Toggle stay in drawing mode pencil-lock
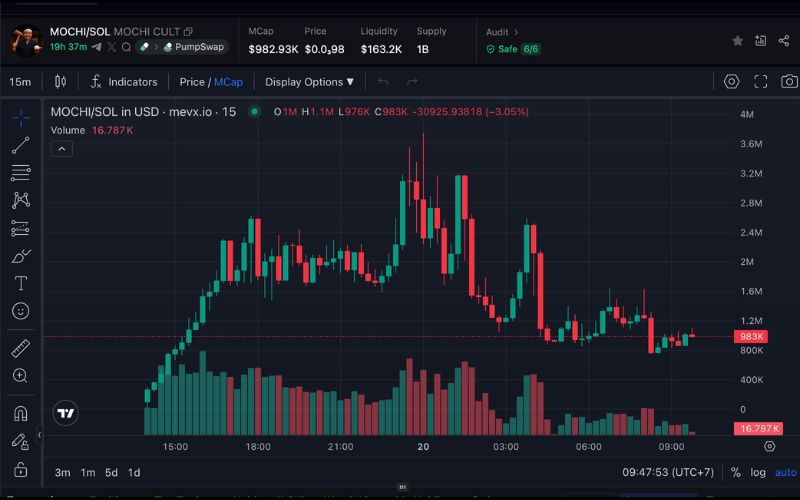 (20, 441)
